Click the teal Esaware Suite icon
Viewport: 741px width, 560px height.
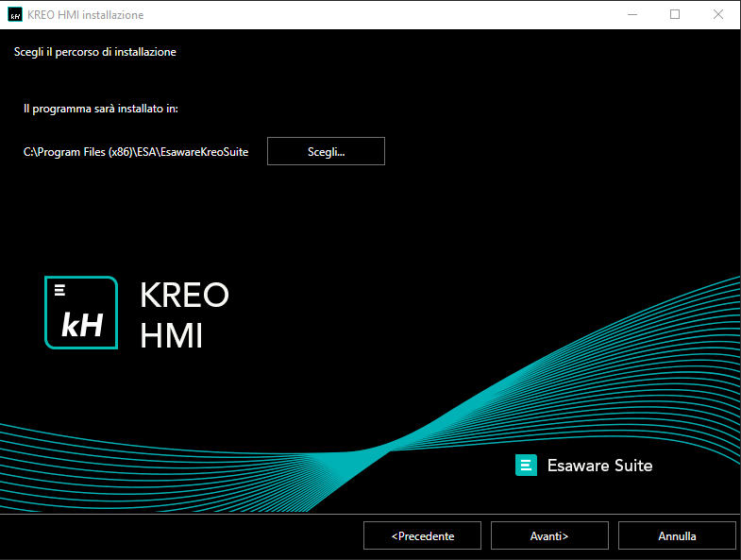pos(526,466)
